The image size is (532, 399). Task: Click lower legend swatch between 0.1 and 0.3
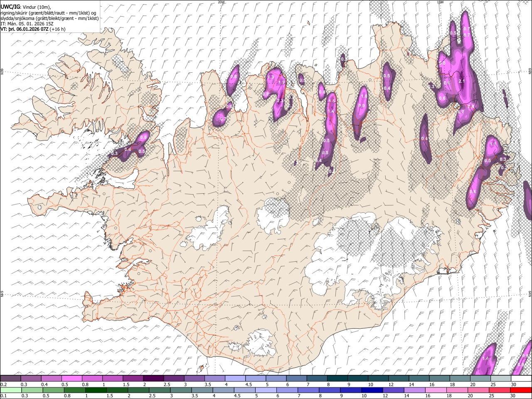[11, 390]
